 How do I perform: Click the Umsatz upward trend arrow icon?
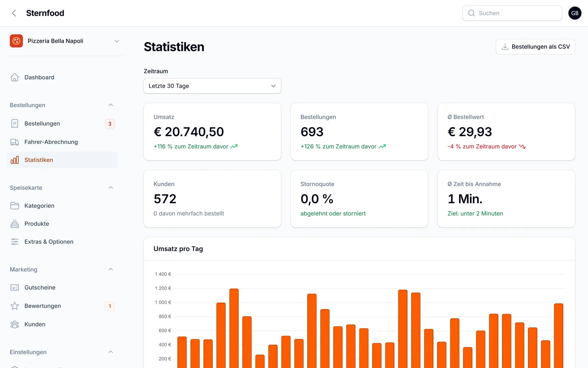tap(234, 146)
